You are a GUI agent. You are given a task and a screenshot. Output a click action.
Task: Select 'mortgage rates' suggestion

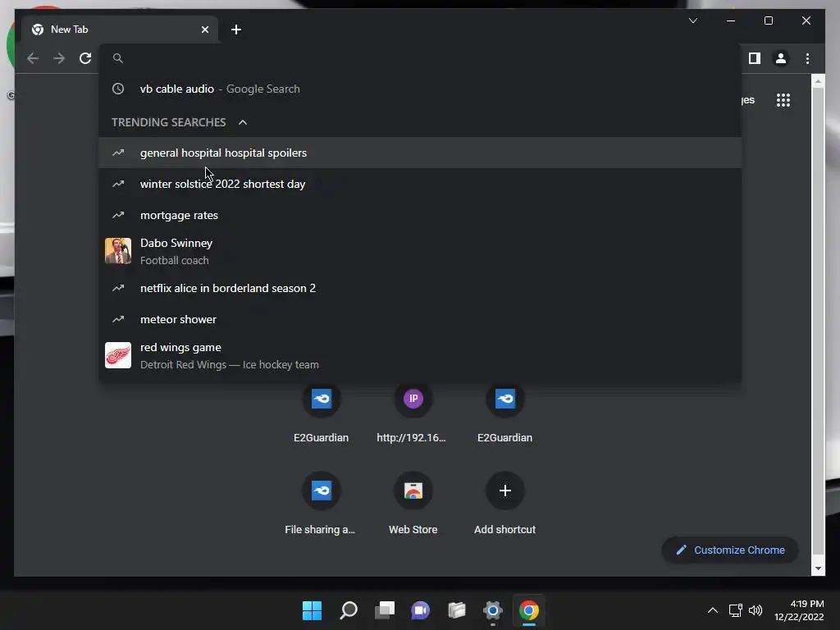coord(420,215)
